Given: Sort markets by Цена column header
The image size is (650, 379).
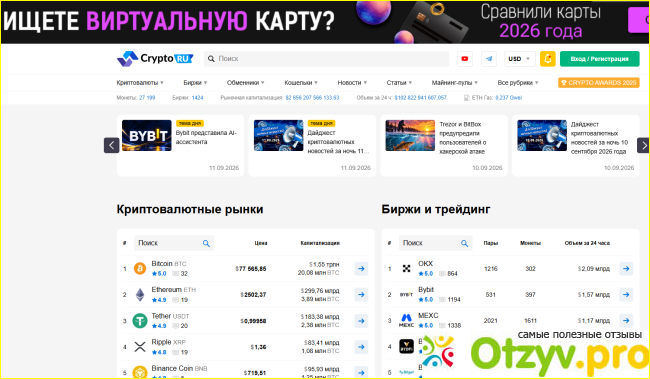Looking at the screenshot, I should 261,243.
